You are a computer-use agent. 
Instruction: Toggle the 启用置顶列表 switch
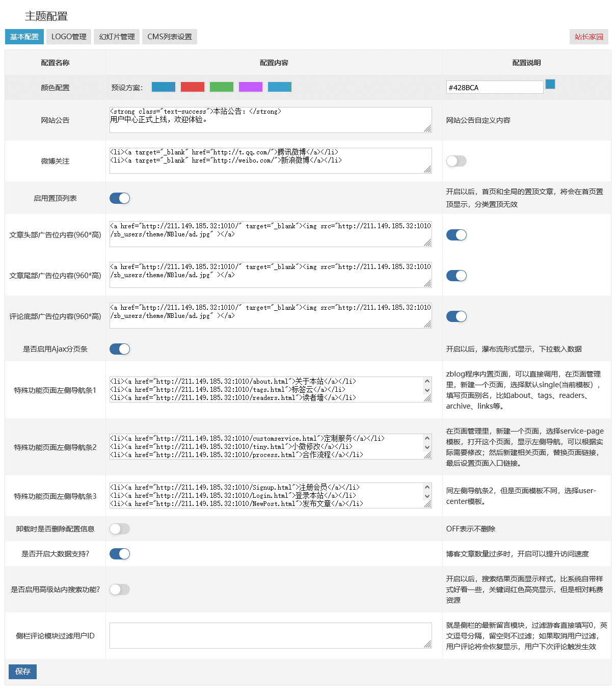pos(120,198)
